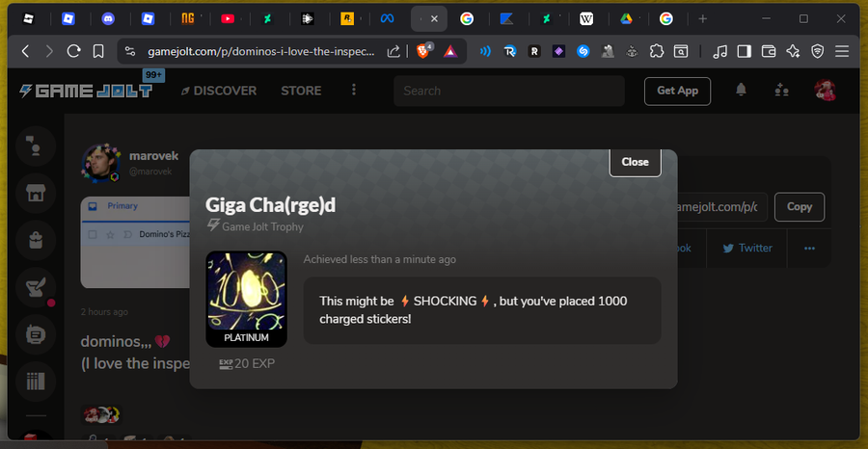868x449 pixels.
Task: Click the PLATINUM trophy image
Action: pos(246,299)
